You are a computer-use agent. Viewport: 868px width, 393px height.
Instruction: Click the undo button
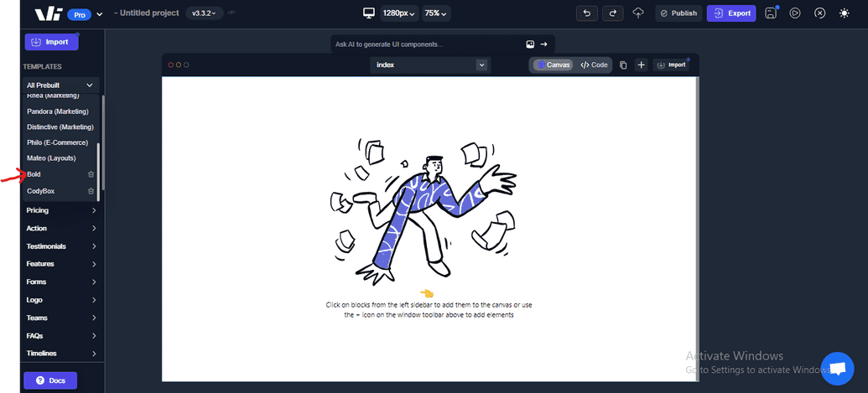point(587,13)
